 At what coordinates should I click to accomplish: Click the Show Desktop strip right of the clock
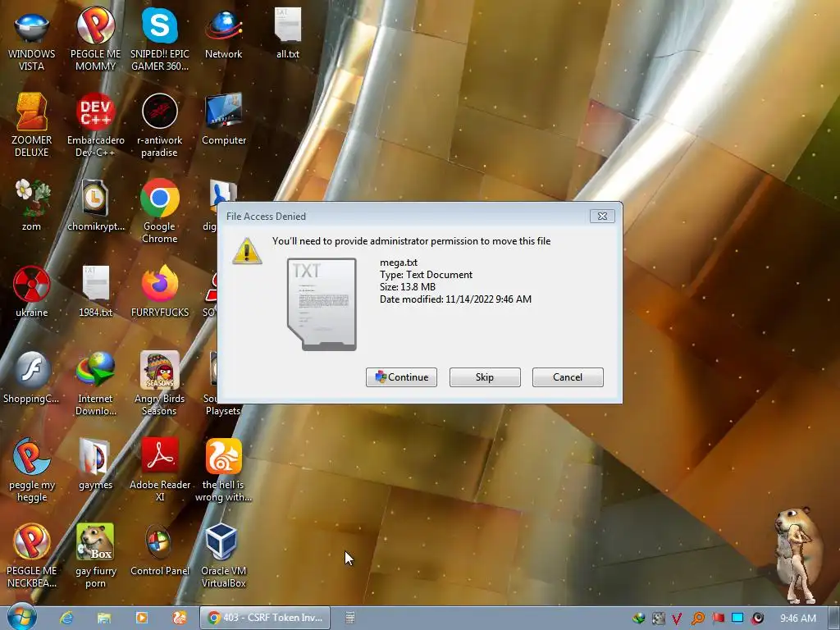click(x=834, y=618)
